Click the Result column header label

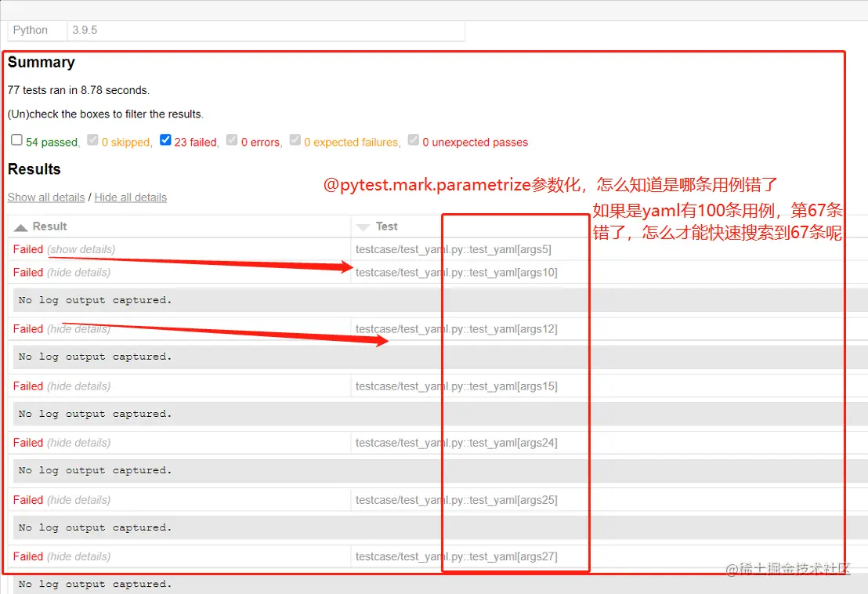click(x=50, y=226)
